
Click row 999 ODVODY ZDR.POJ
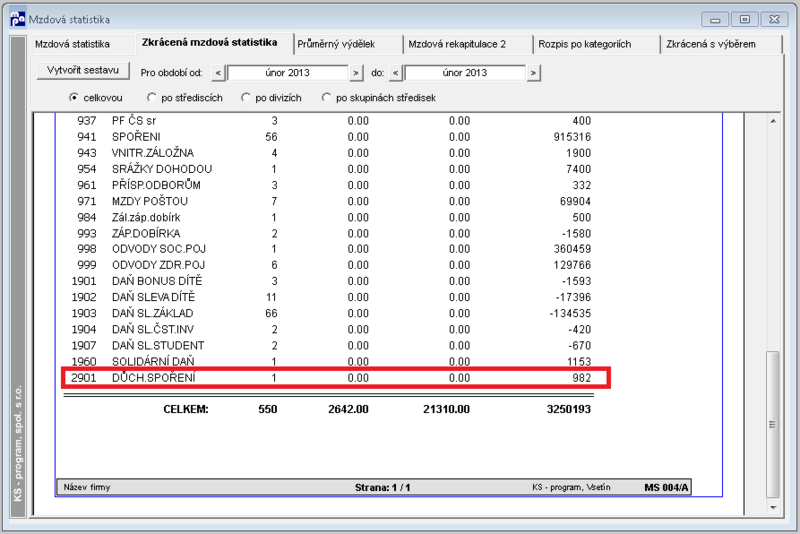(x=334, y=265)
